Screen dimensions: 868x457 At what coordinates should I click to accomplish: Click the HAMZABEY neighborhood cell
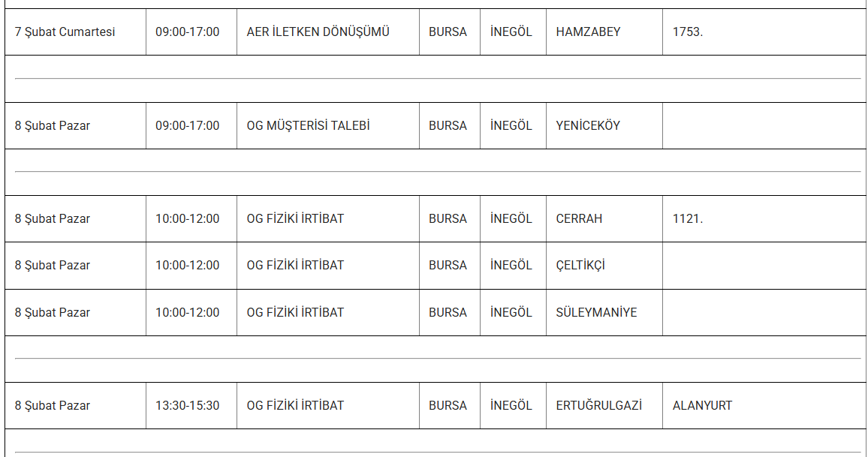[x=589, y=32]
